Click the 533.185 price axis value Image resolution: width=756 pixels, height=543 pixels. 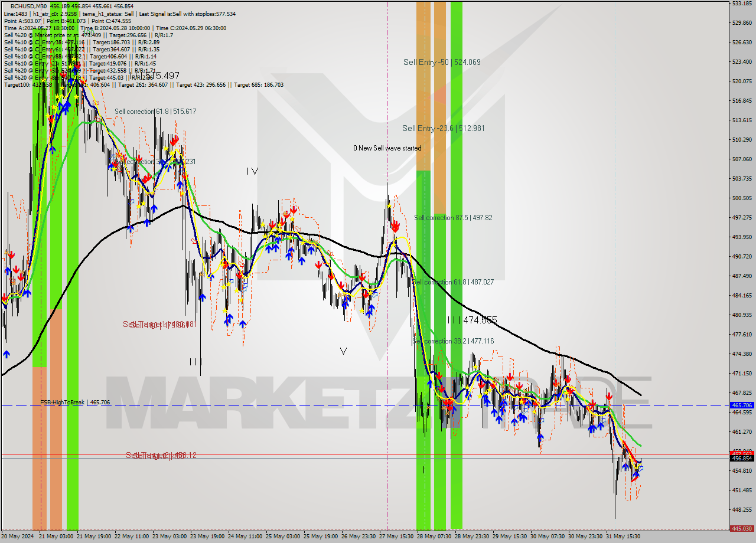(742, 3)
